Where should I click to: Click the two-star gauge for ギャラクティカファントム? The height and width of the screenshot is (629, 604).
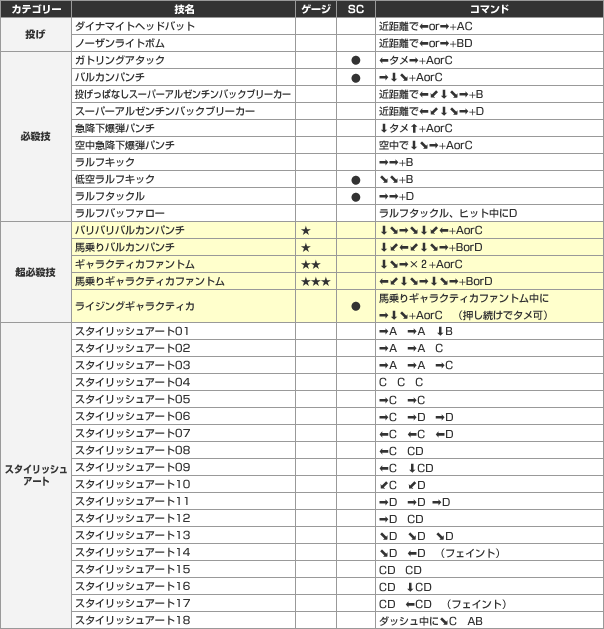(x=311, y=264)
